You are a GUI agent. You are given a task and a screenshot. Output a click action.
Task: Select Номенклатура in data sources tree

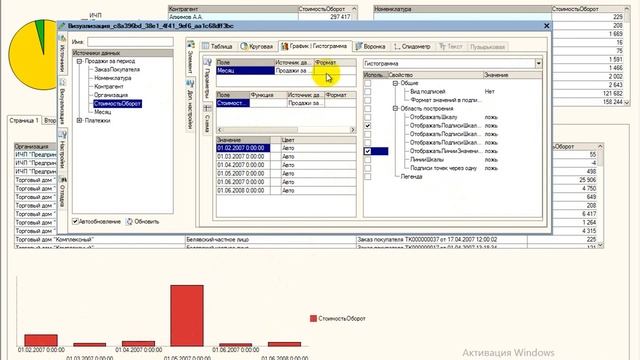point(113,78)
